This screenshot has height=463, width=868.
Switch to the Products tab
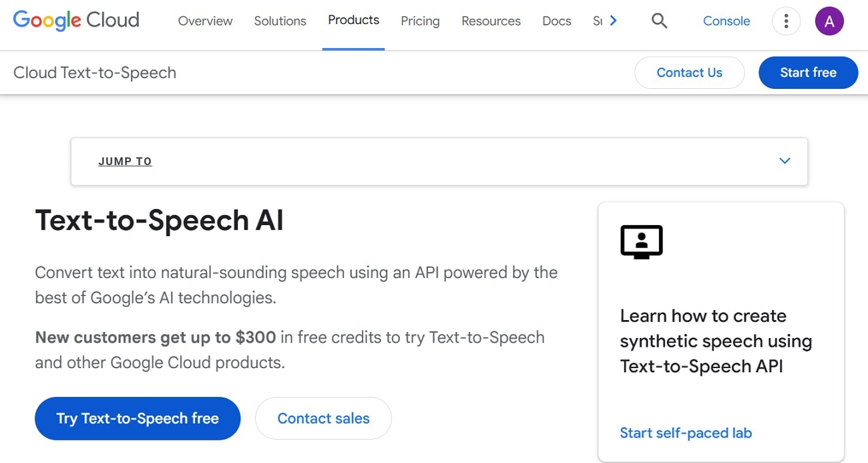353,20
